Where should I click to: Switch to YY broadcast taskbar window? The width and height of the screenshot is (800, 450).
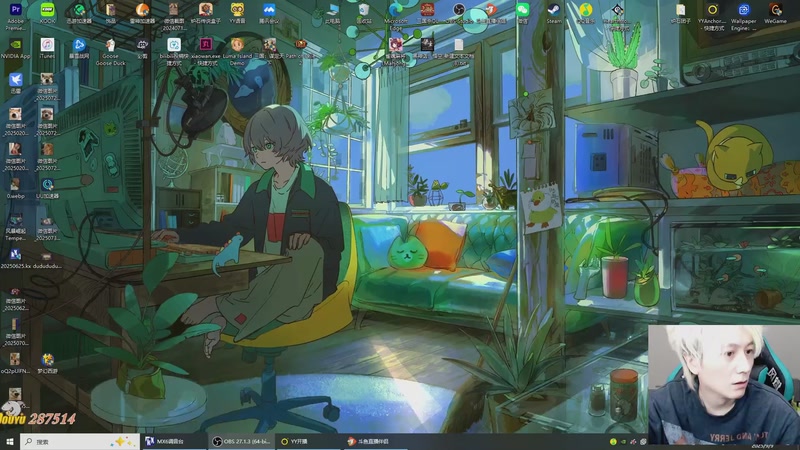pos(309,441)
